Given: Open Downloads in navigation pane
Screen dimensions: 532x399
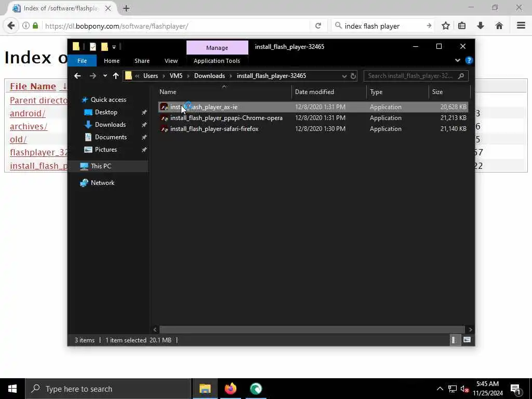Looking at the screenshot, I should pos(110,125).
